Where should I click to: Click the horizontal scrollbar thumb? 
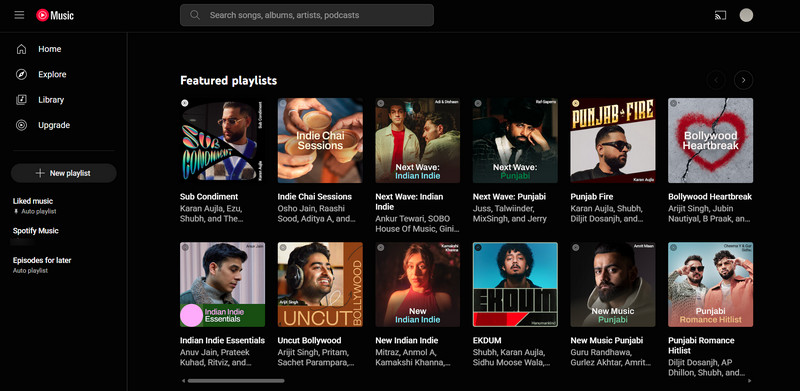[236, 381]
